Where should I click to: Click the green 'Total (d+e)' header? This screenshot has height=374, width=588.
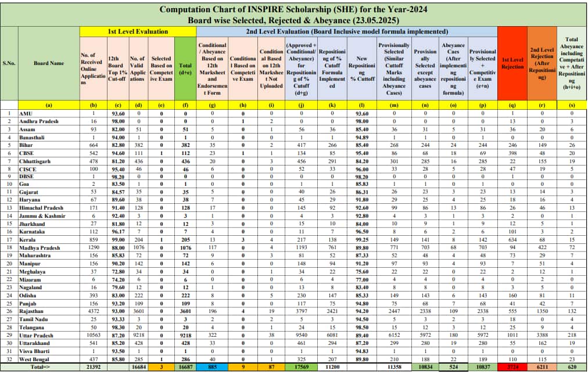click(185, 69)
